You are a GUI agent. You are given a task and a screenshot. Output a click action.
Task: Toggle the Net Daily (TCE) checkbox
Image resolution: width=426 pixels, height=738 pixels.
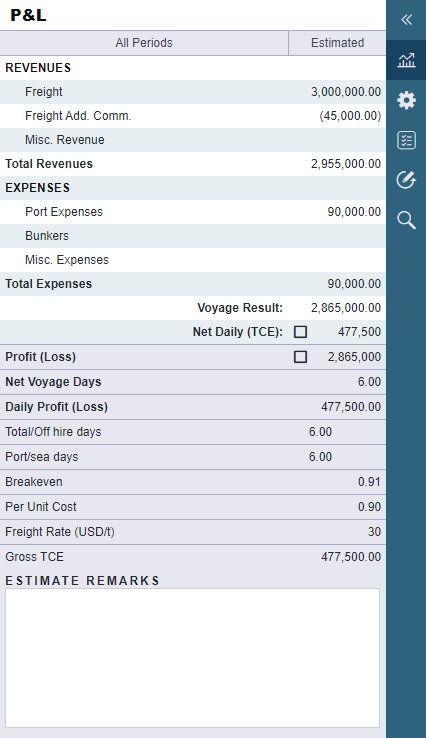pos(300,332)
